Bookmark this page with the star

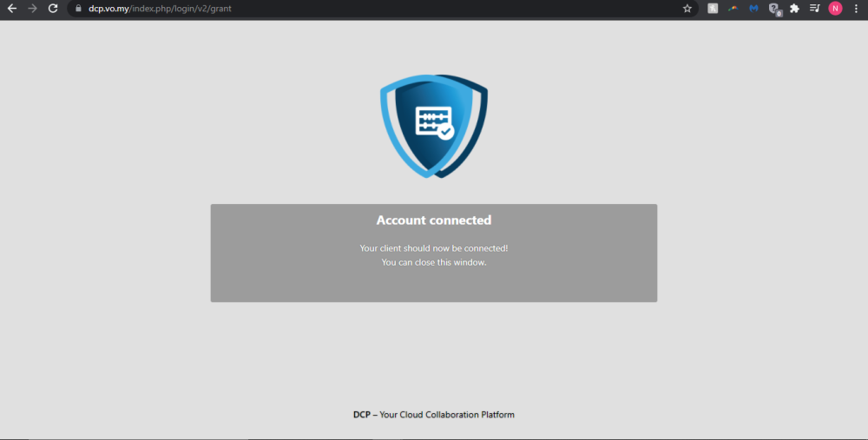(687, 9)
